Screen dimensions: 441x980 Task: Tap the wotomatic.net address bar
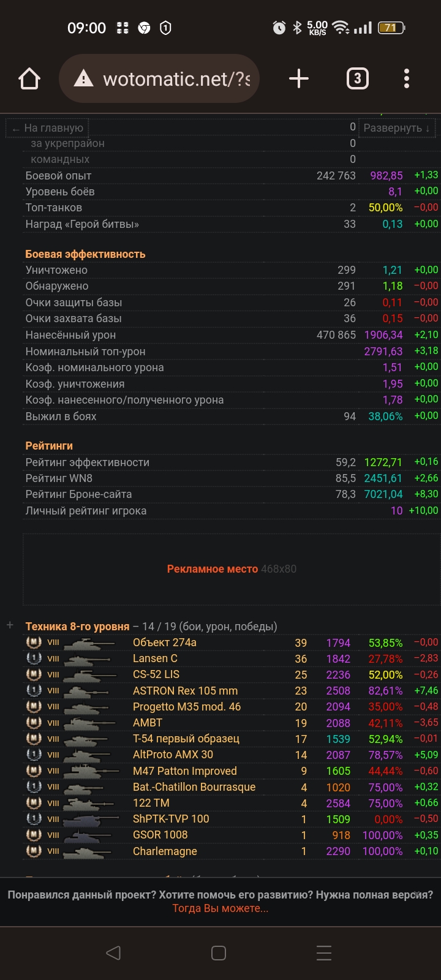click(x=176, y=79)
